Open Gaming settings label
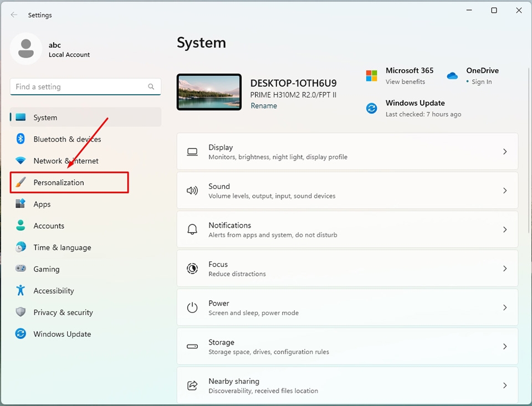 point(46,269)
